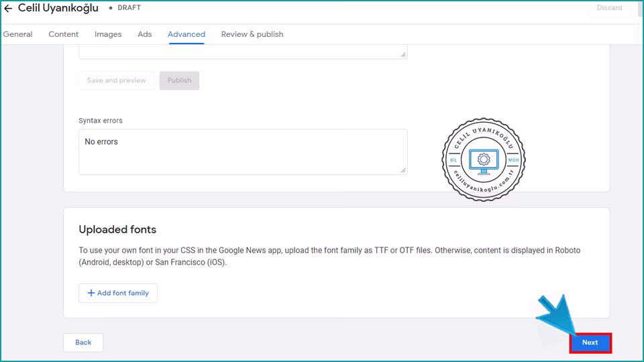Open the General tab
644x362 pixels.
(x=18, y=34)
